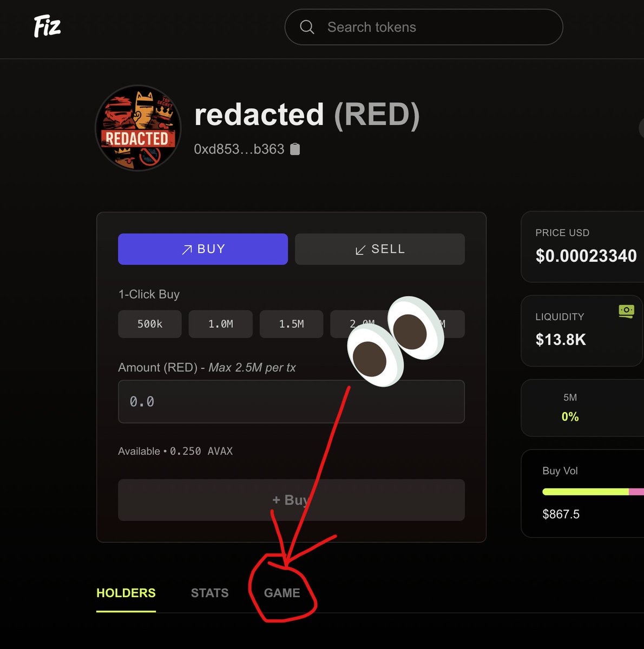Screen dimensions: 644x649
Task: Open the GAME tab
Action: 282,593
